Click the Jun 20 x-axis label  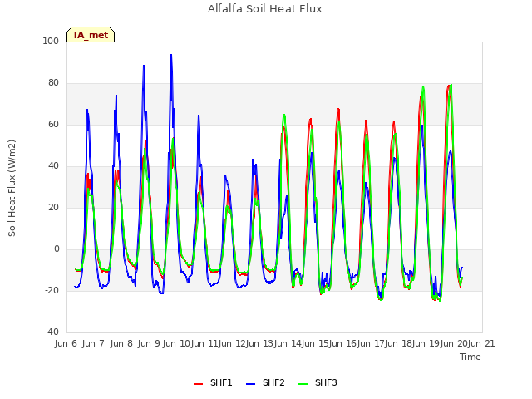tap(454, 343)
